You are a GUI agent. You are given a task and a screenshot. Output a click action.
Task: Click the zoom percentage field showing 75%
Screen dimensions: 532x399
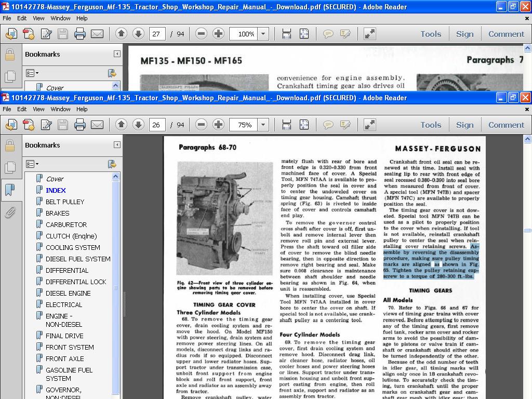click(244, 125)
